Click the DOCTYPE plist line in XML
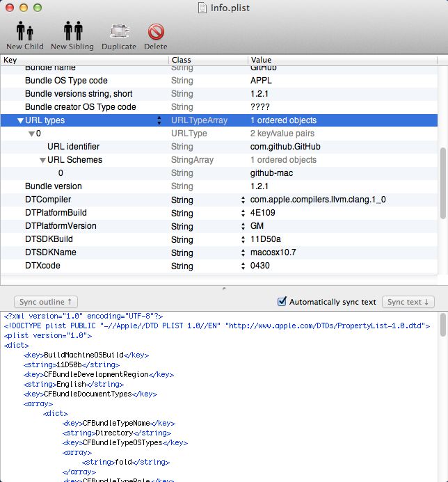 click(x=217, y=326)
